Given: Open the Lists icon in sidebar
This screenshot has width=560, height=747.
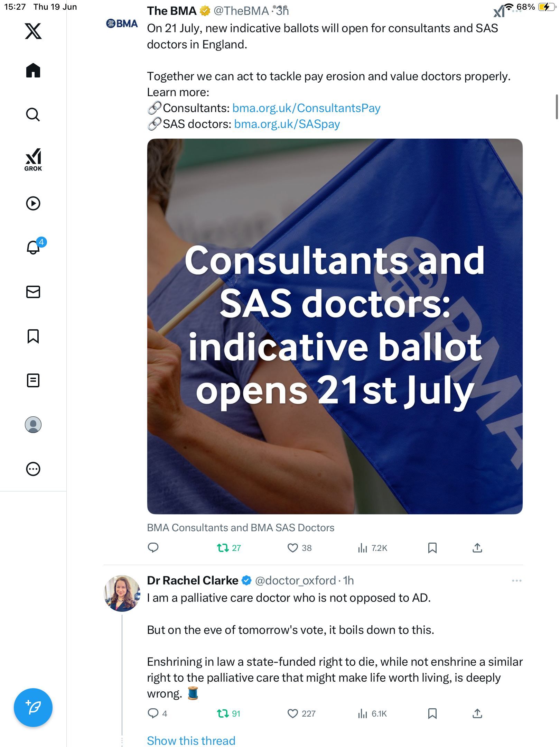Looking at the screenshot, I should (x=33, y=380).
